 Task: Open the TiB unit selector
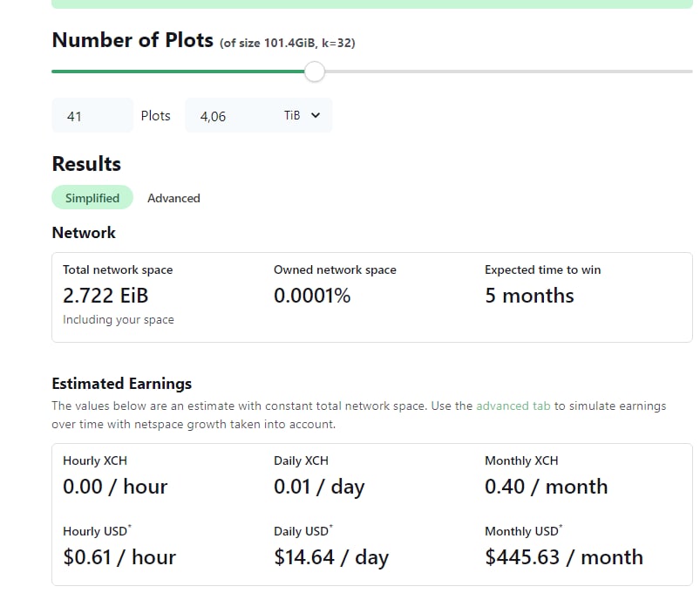[x=302, y=115]
